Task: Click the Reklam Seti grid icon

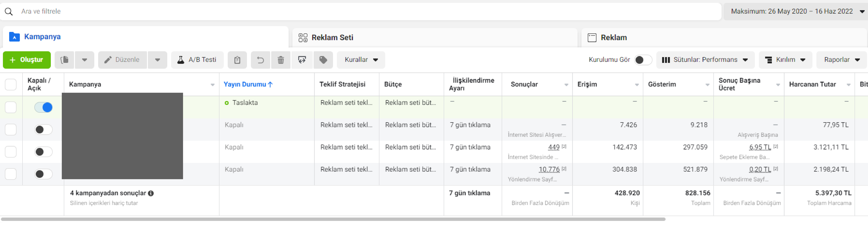Action: click(303, 37)
